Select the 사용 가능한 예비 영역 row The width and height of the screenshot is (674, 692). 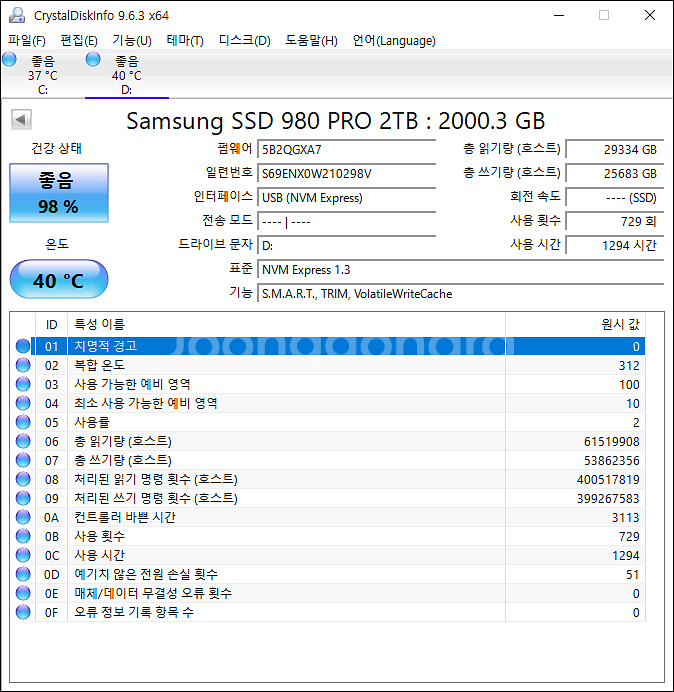329,384
